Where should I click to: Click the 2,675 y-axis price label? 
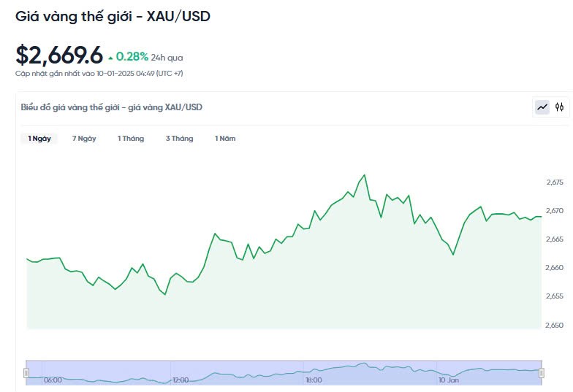click(554, 182)
